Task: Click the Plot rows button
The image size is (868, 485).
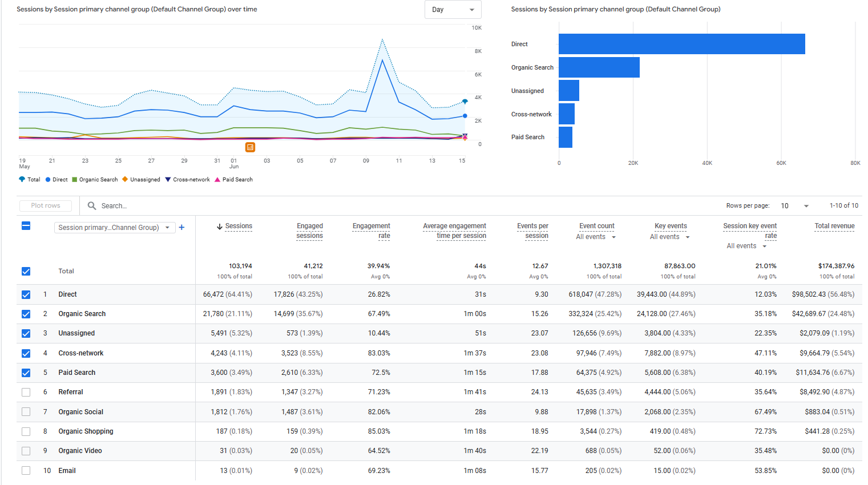Action: pos(46,206)
